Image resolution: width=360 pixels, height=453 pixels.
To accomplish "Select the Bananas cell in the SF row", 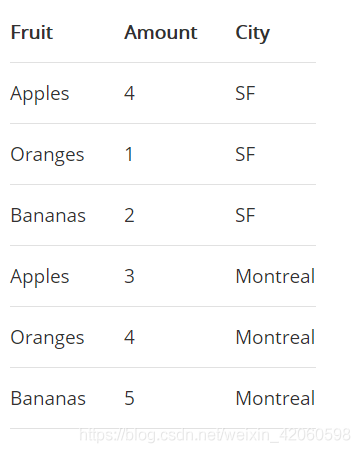I will coord(48,215).
